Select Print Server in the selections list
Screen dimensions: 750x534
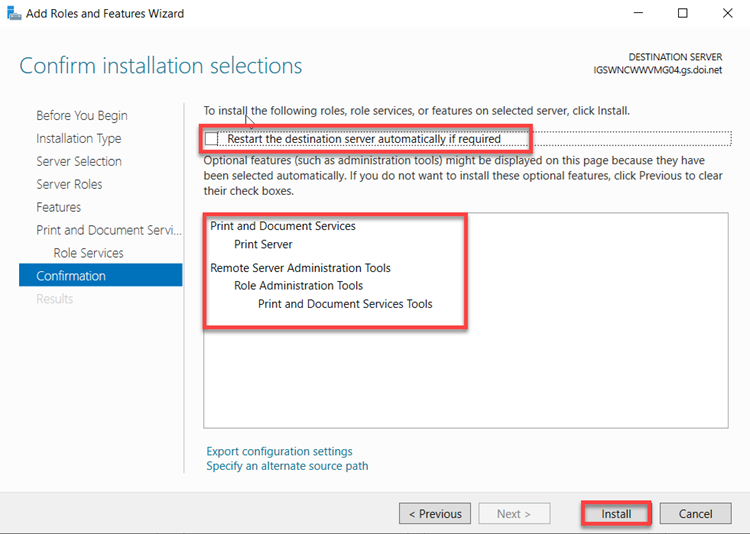pyautogui.click(x=263, y=244)
